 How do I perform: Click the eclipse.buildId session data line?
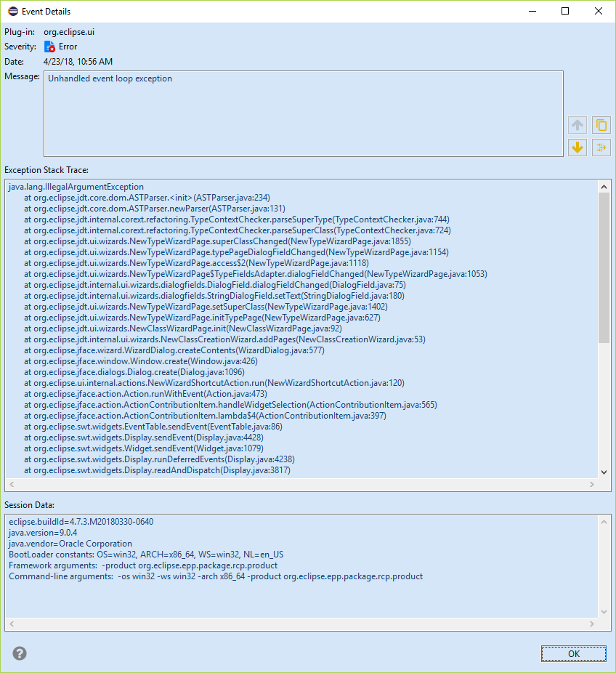(81, 522)
